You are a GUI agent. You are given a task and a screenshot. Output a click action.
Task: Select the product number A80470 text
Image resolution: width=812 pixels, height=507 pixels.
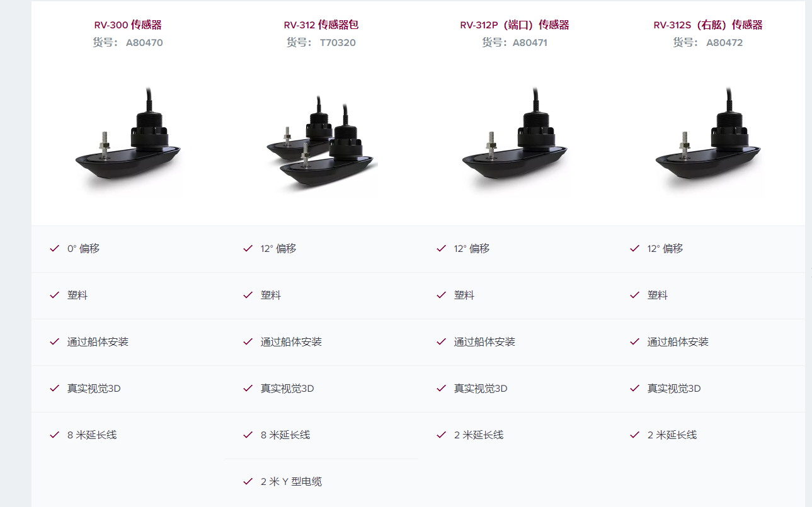pyautogui.click(x=144, y=43)
